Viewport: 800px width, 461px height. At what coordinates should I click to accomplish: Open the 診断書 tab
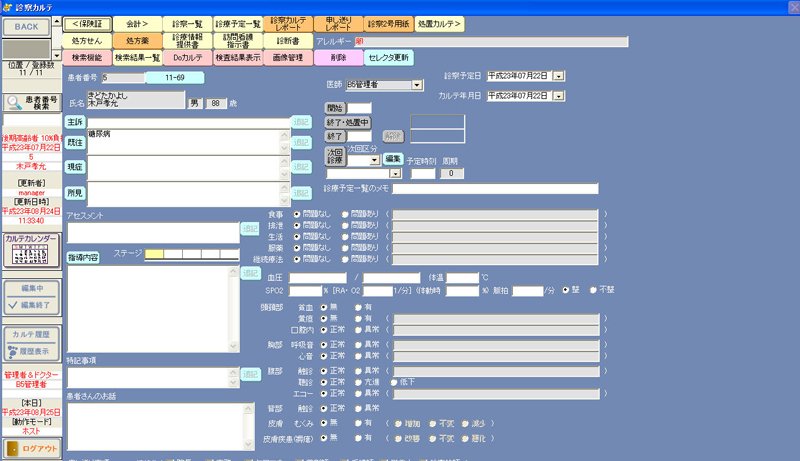click(288, 41)
